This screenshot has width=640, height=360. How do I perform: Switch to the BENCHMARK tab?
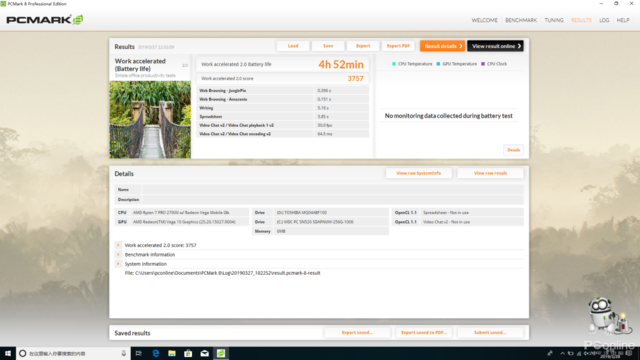click(x=521, y=20)
